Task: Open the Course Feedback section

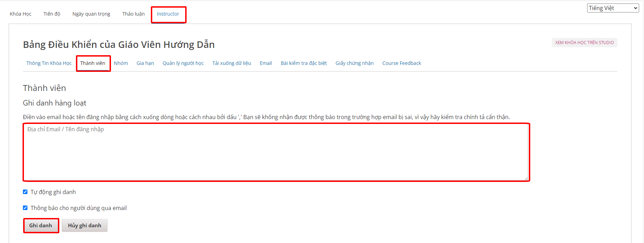Action: click(402, 63)
